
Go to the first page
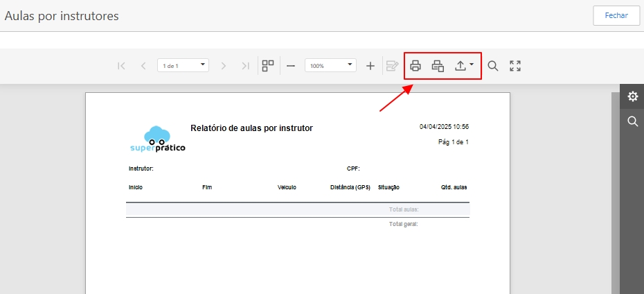(x=121, y=66)
